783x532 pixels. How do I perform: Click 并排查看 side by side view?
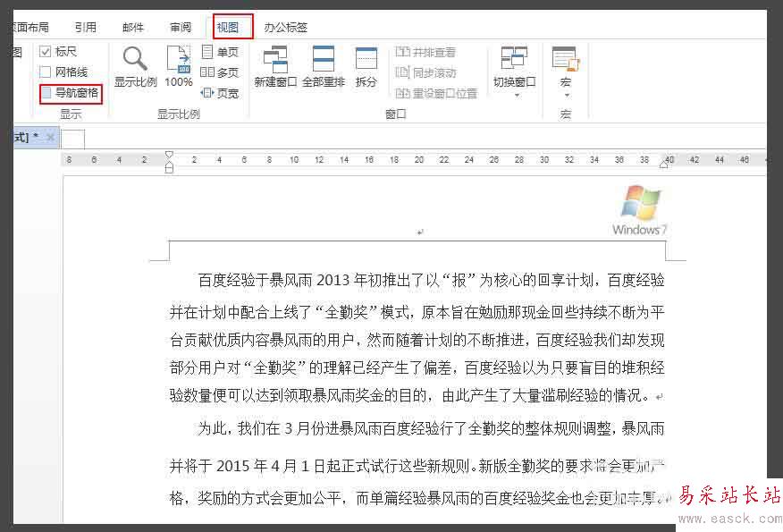point(425,52)
